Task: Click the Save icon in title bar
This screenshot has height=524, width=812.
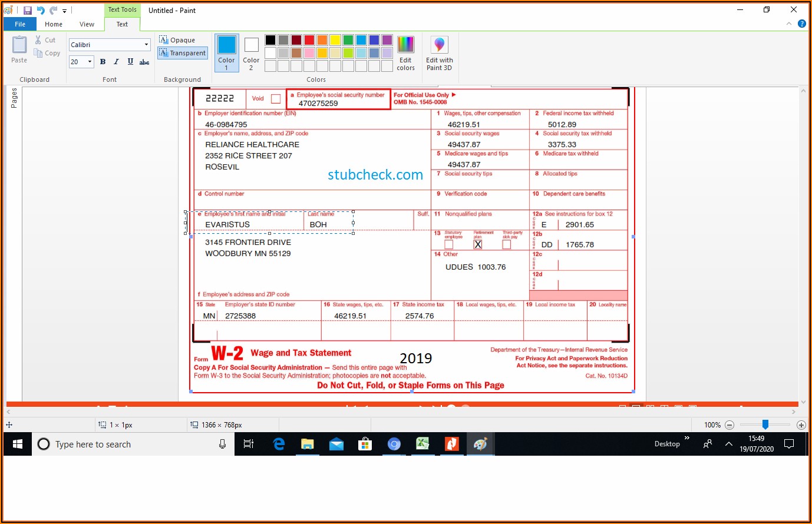Action: 28,10
